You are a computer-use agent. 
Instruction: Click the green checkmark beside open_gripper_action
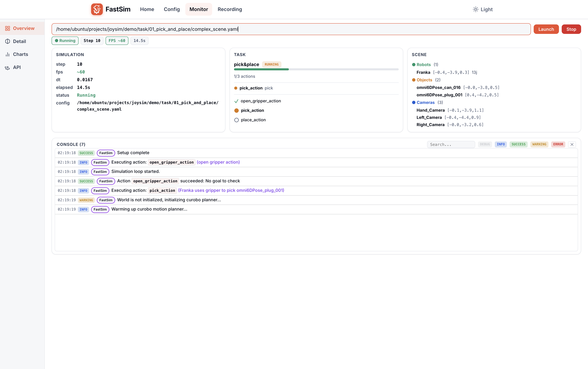(x=236, y=101)
